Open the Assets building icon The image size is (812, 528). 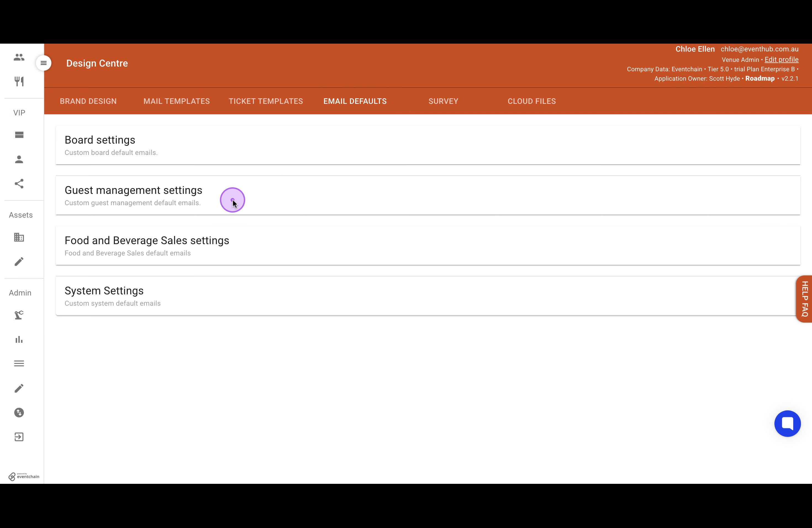coord(19,237)
